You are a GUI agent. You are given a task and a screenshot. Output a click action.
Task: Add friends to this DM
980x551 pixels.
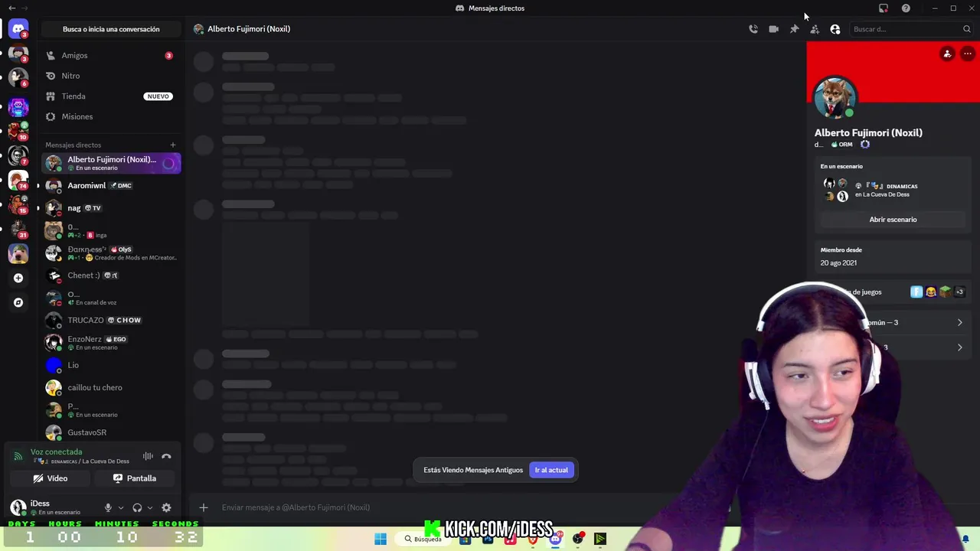(815, 29)
